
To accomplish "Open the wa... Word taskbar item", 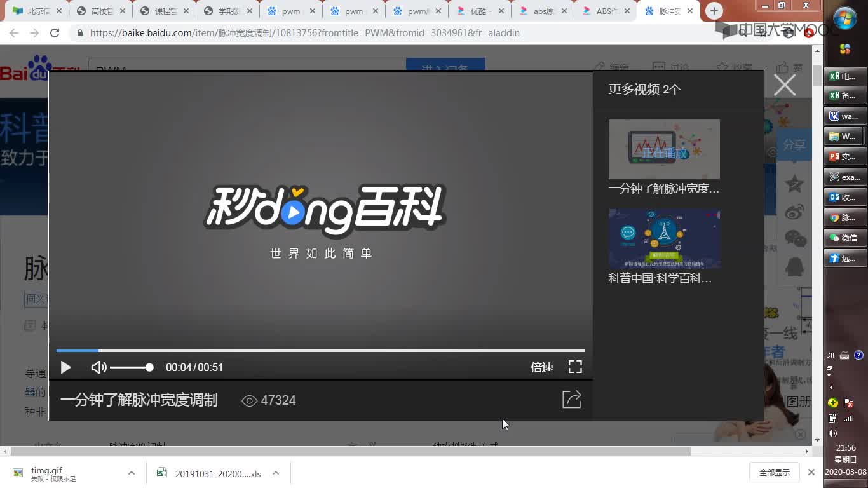I will [x=845, y=116].
